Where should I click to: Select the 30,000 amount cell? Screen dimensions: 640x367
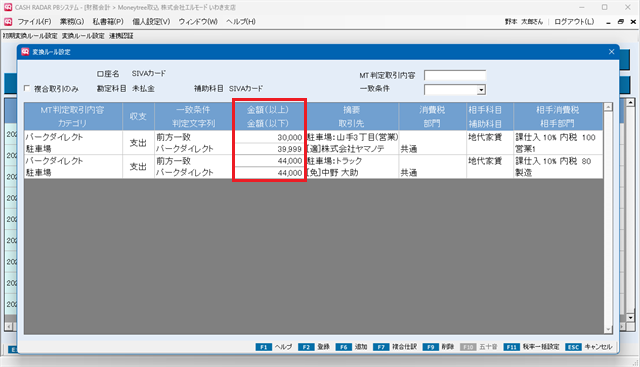coord(269,137)
